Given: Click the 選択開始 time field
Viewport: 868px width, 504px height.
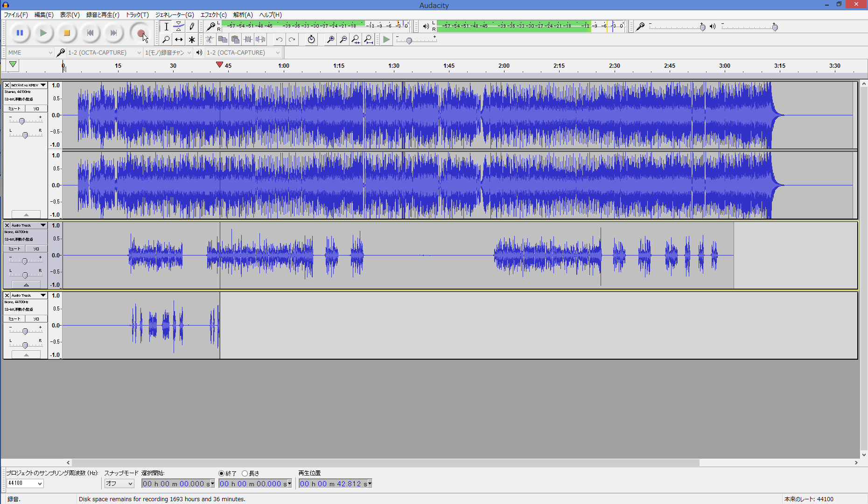Looking at the screenshot, I should click(178, 483).
